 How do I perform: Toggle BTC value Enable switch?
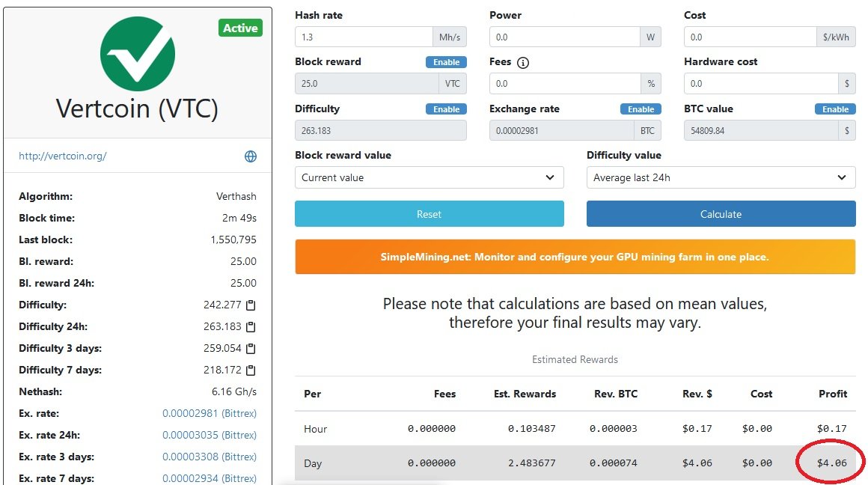(835, 109)
